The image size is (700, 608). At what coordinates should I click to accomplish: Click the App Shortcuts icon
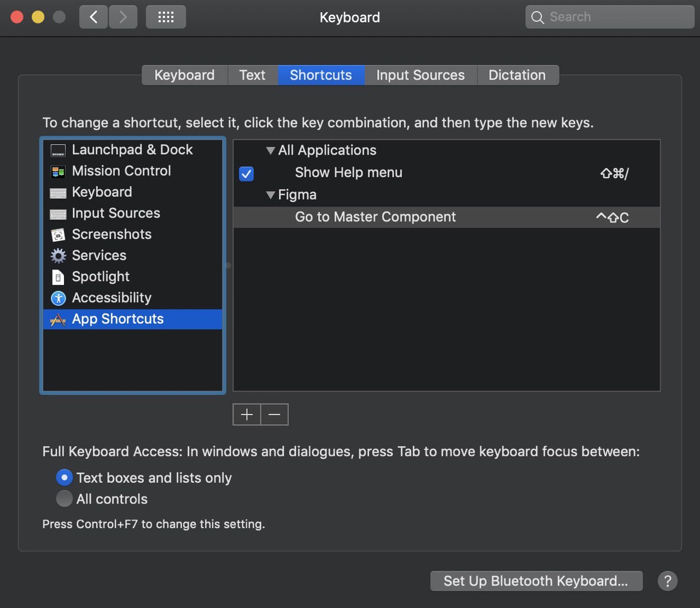[58, 319]
